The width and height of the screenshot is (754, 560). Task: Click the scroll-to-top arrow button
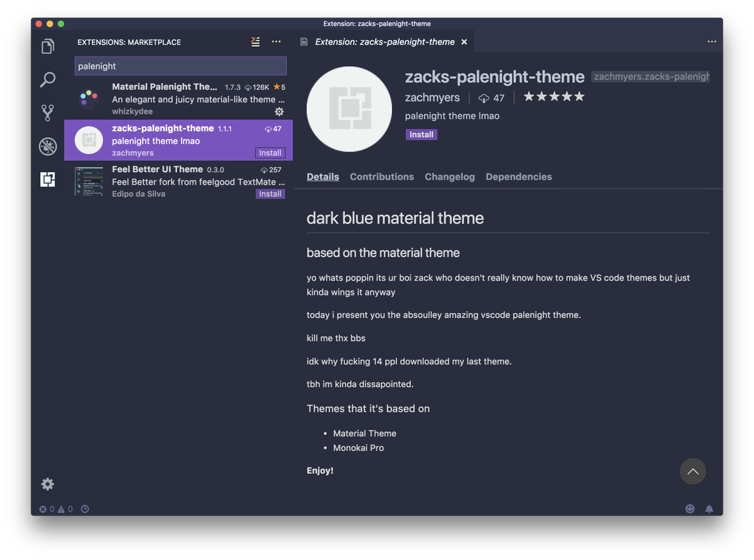(x=692, y=471)
